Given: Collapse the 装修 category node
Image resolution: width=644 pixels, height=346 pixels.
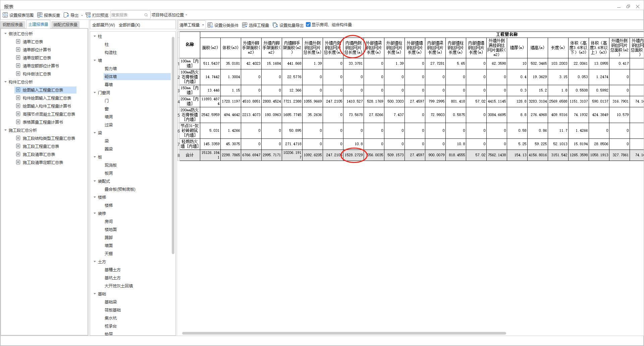Looking at the screenshot, I should [x=95, y=213].
